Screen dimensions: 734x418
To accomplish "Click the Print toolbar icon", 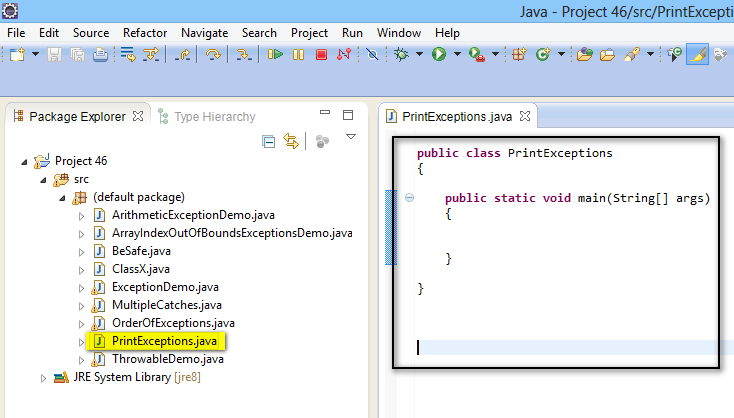I will [100, 54].
